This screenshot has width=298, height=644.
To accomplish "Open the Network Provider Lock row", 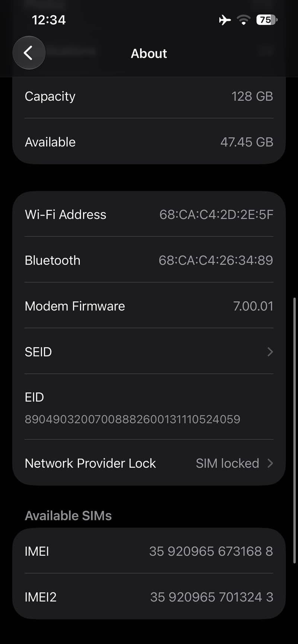I will pyautogui.click(x=149, y=463).
